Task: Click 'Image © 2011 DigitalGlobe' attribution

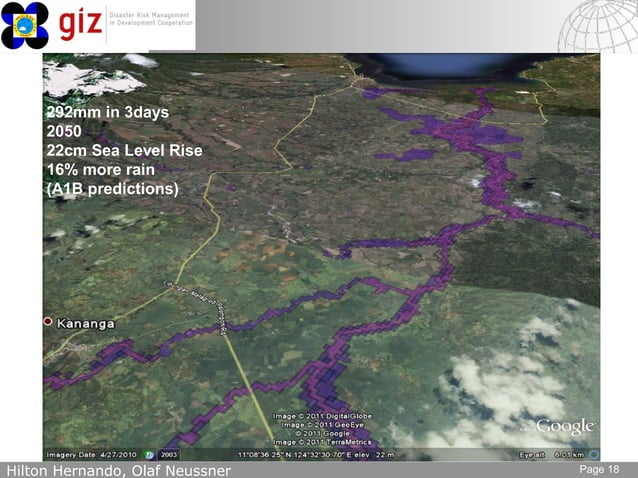Action: pos(323,416)
